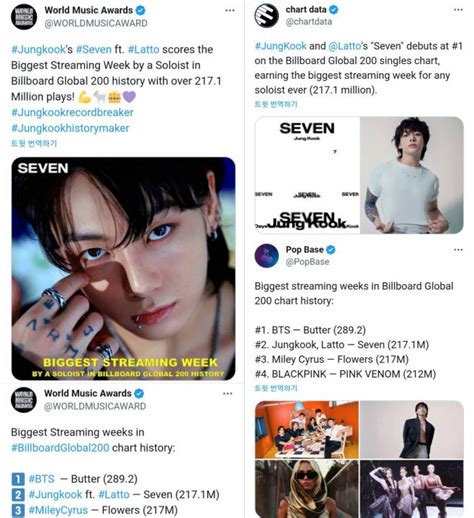Open the Pop Base profile avatar
The image size is (474, 518).
(x=267, y=256)
